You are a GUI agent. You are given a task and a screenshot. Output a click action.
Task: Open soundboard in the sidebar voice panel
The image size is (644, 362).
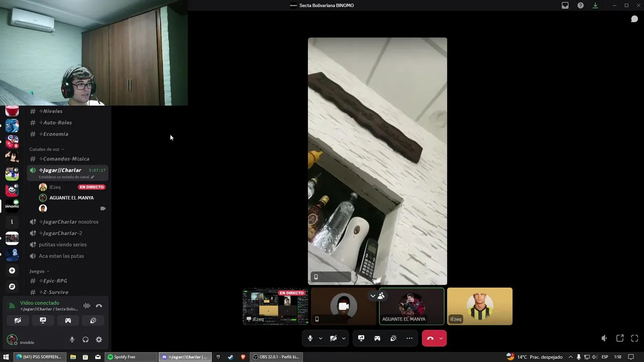click(93, 320)
